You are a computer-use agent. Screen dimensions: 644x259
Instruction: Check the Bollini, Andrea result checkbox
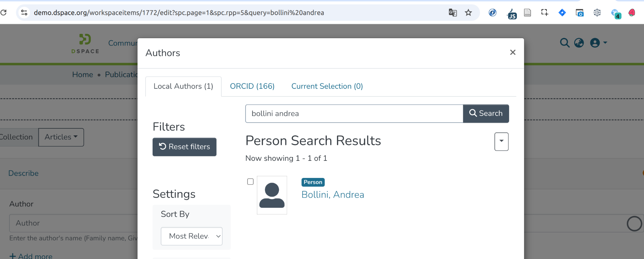pos(250,182)
